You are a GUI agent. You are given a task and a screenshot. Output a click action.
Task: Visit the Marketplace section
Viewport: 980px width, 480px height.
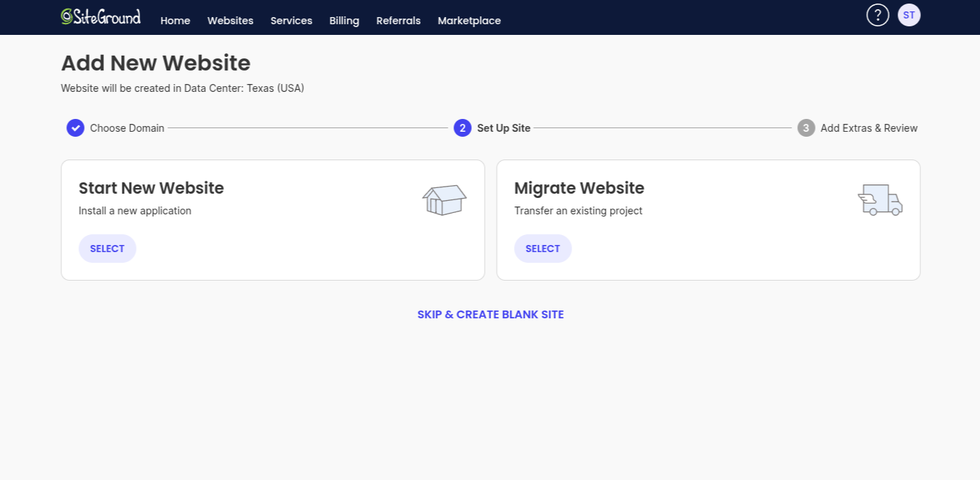pos(469,21)
